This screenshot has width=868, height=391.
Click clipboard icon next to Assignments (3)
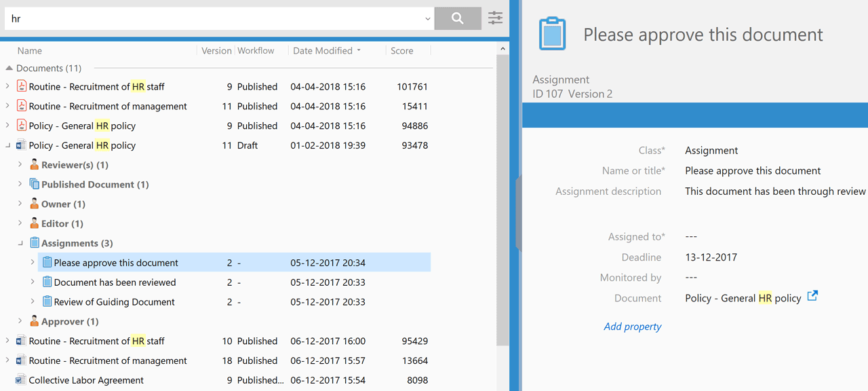34,243
